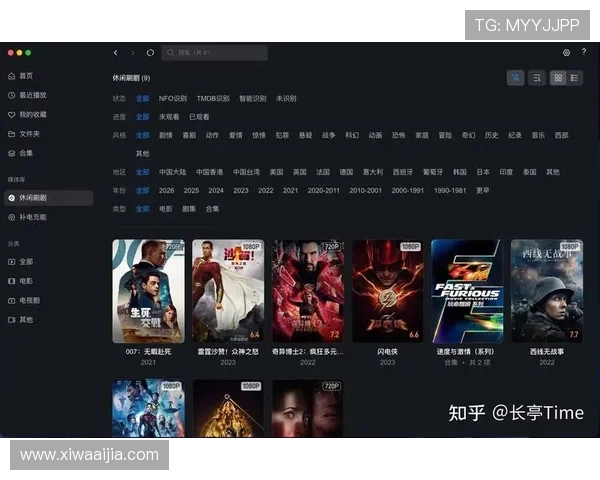Open the help question mark
Viewport: 600px width, 480px height.
pos(584,52)
